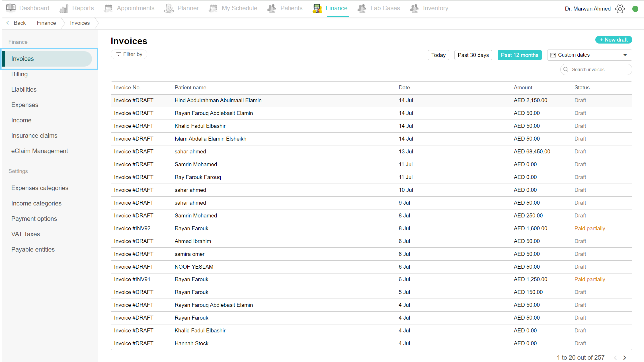The height and width of the screenshot is (362, 644).
Task: Open the My Schedule icon
Action: [x=213, y=8]
